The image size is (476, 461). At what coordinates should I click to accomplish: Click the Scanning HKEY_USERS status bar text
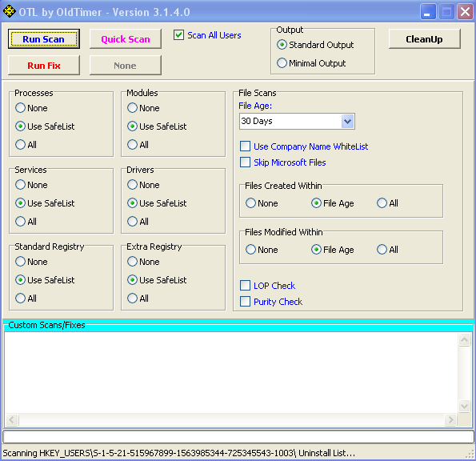tap(179, 453)
